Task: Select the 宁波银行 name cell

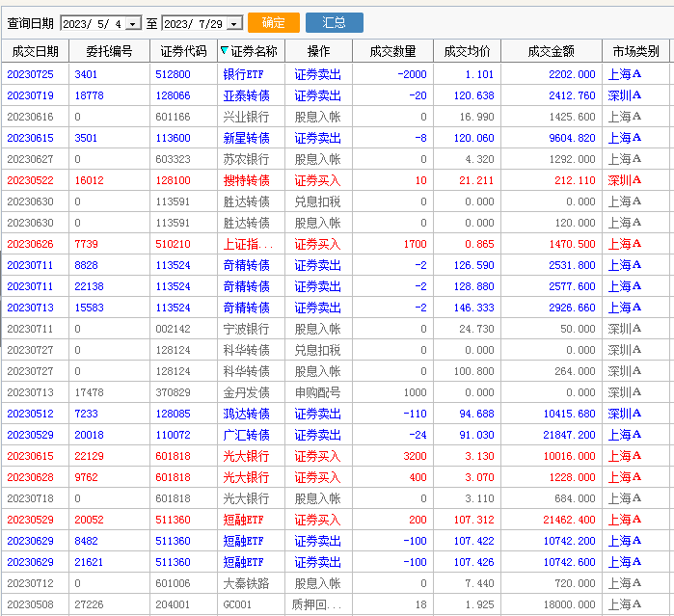Action: point(246,329)
